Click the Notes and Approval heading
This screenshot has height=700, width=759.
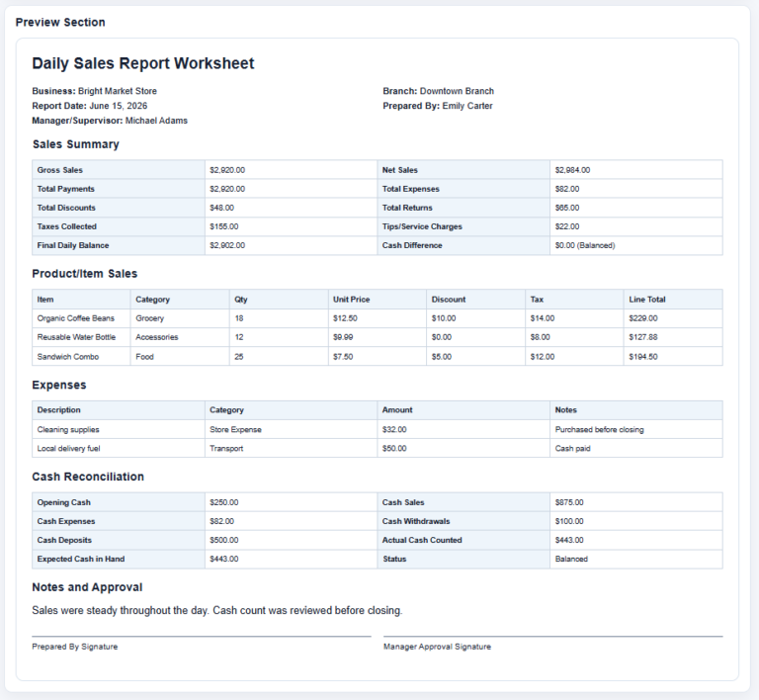point(87,587)
